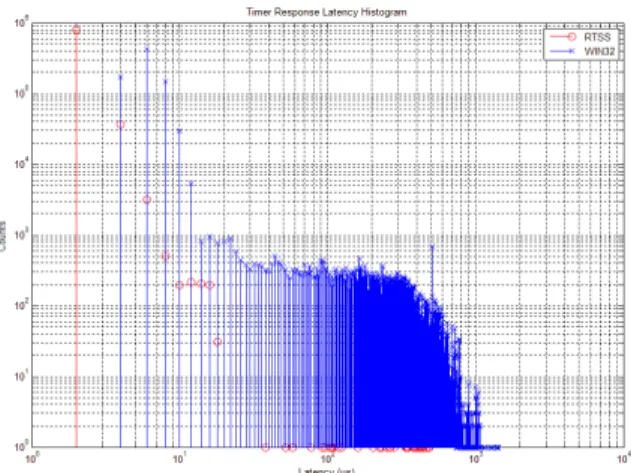This screenshot has width=631, height=473.
Task: Select the topmost RTSS red circle data point
Action: 76,30
